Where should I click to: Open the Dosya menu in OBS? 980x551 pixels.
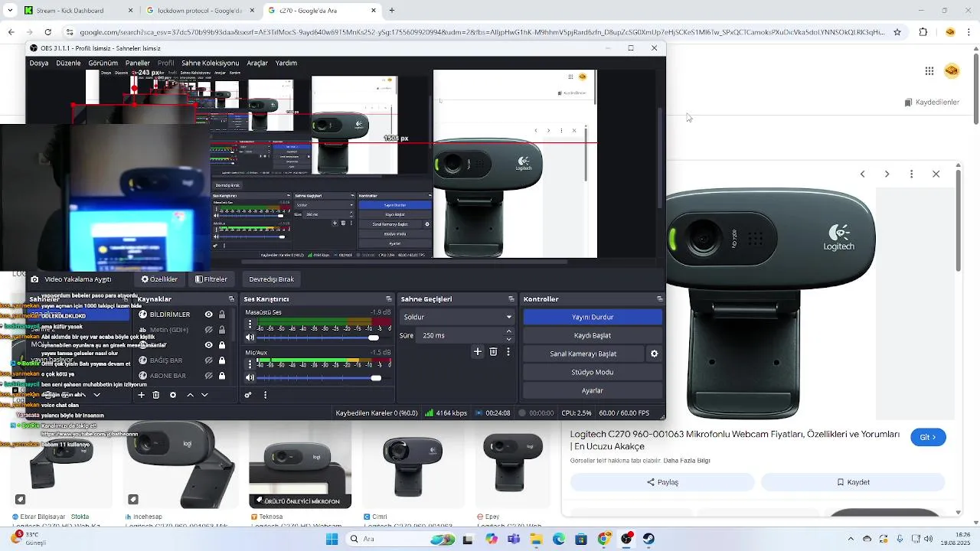(39, 63)
